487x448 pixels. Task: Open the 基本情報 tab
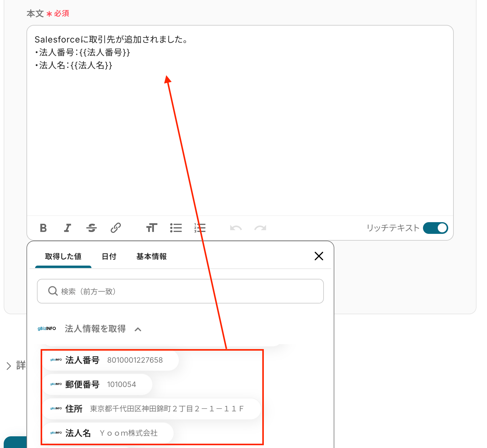pos(151,256)
